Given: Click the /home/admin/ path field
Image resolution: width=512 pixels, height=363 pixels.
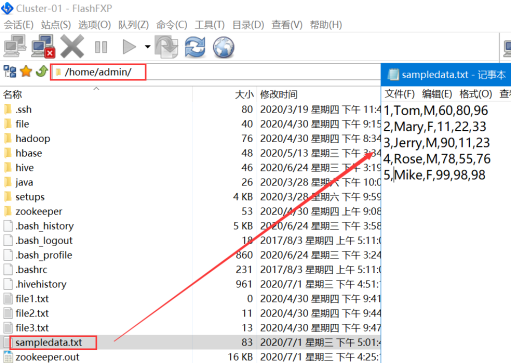Looking at the screenshot, I should (x=98, y=72).
